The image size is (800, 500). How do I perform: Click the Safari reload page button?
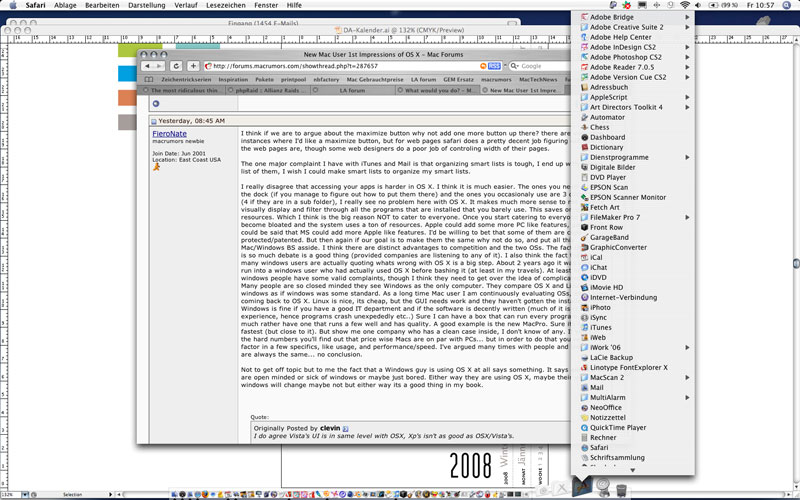tap(176, 66)
